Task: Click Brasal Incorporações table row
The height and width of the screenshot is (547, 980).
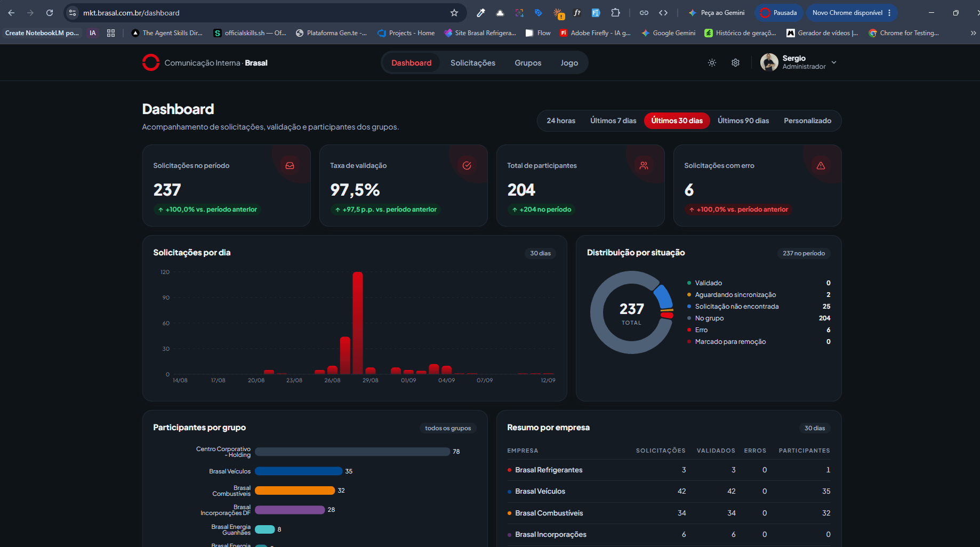Action: pos(669,534)
